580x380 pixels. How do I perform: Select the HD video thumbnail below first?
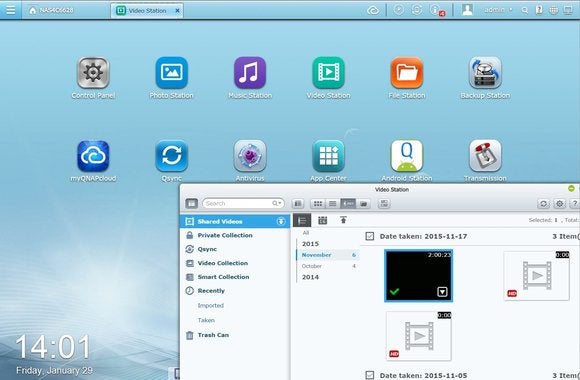419,336
